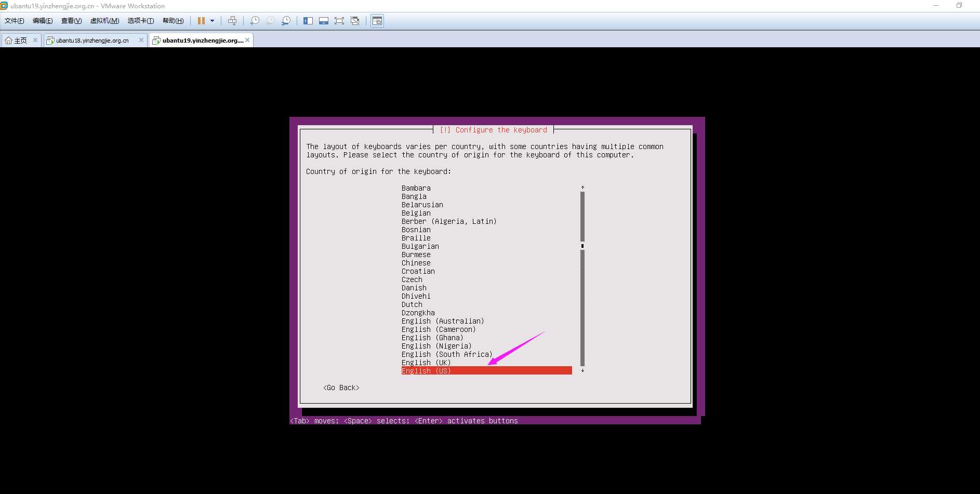This screenshot has height=494, width=980.
Task: Select Belarusian in the keyboard list
Action: pyautogui.click(x=422, y=205)
